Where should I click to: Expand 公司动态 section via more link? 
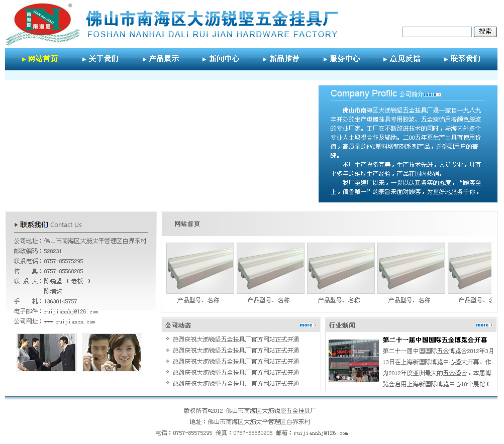[308, 325]
